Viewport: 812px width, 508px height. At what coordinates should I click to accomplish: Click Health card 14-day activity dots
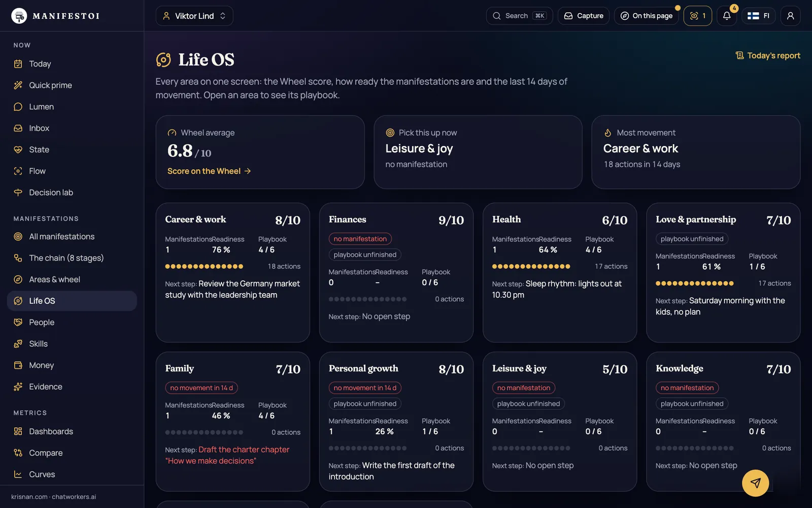coord(531,266)
